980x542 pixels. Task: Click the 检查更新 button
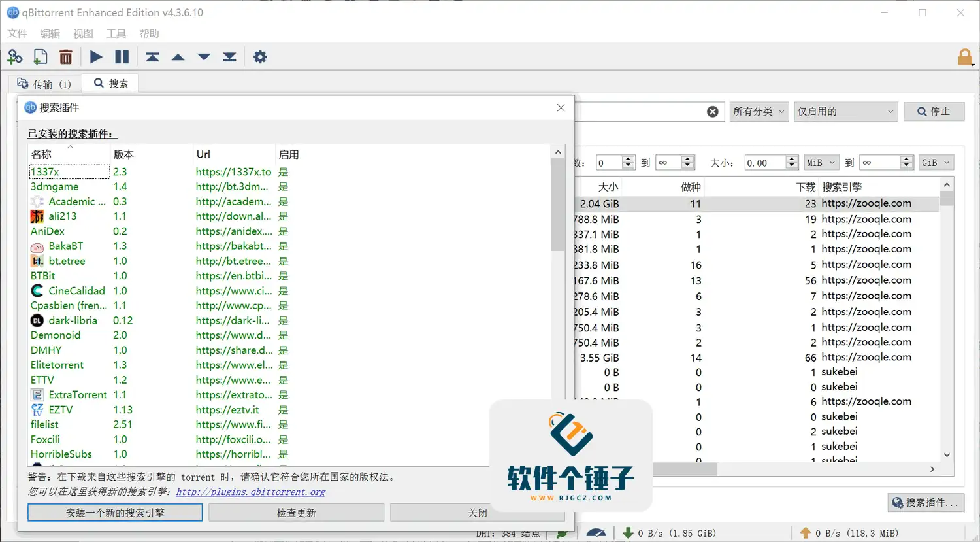(297, 513)
